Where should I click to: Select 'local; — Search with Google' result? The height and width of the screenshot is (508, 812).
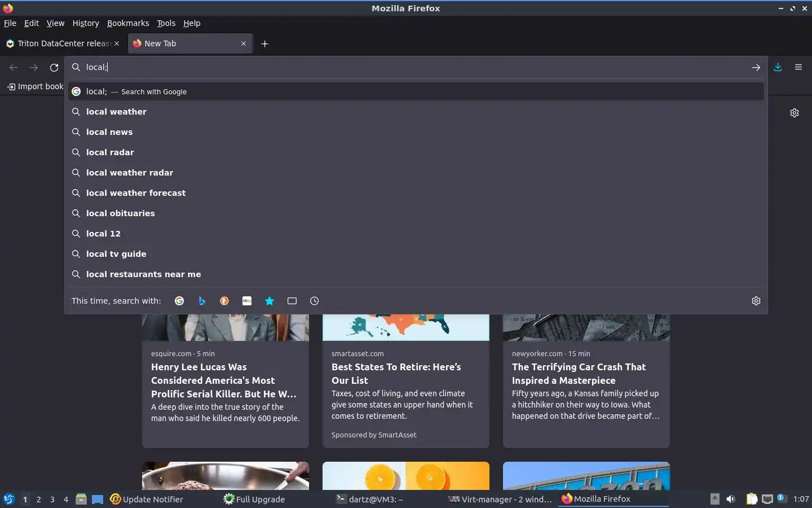[x=416, y=91]
